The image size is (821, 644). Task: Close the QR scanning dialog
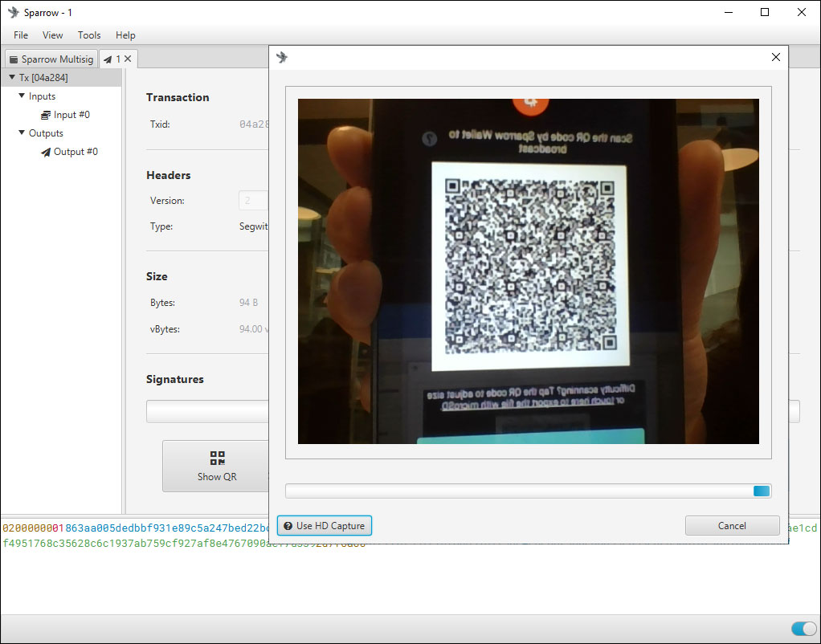(775, 57)
